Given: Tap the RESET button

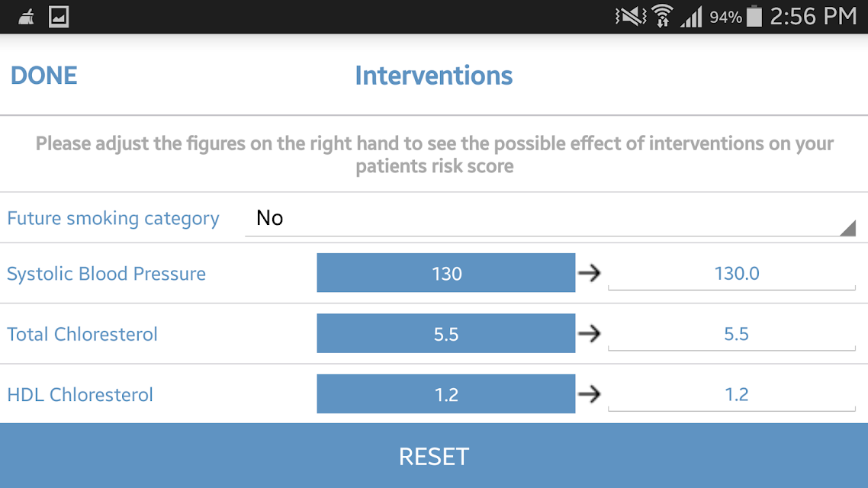Looking at the screenshot, I should 434,456.
